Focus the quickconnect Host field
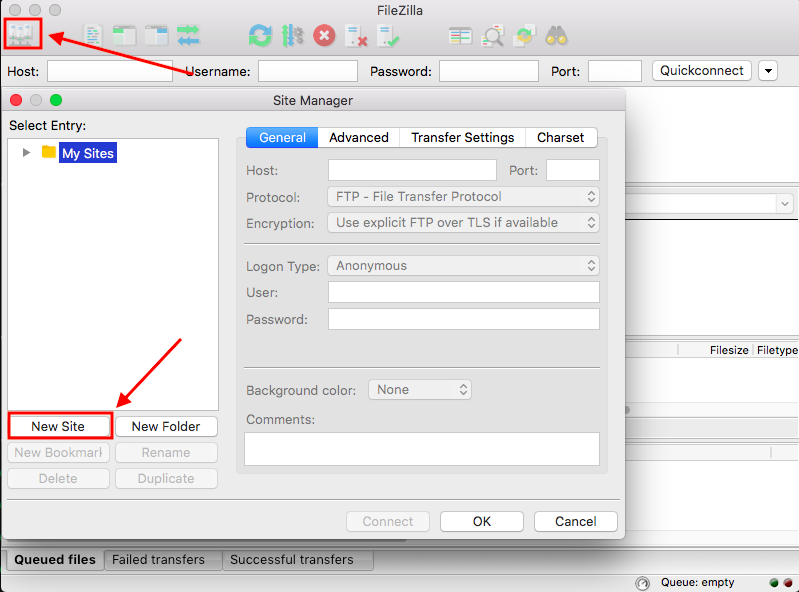The height and width of the screenshot is (592, 799). (x=110, y=71)
